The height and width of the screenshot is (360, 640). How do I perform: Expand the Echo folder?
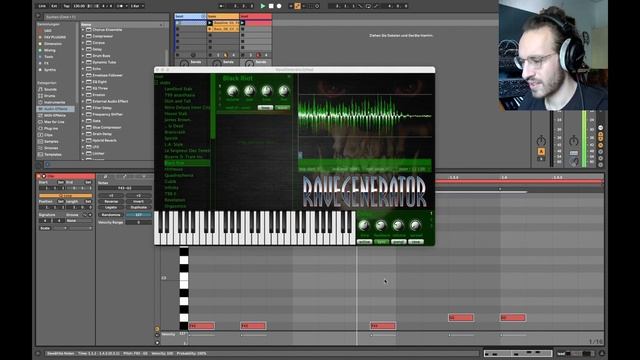coord(83,69)
